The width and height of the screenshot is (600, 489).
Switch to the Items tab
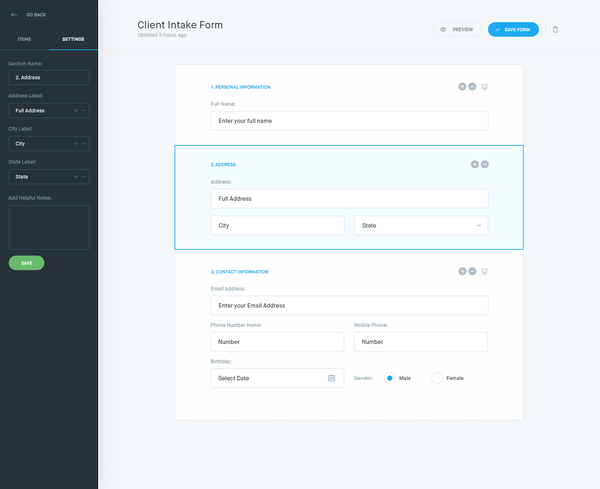tap(24, 39)
